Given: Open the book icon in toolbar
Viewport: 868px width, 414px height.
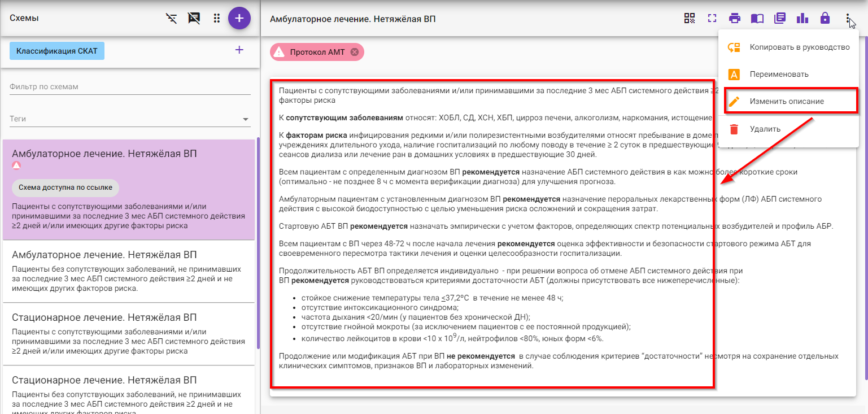Looking at the screenshot, I should pyautogui.click(x=757, y=18).
